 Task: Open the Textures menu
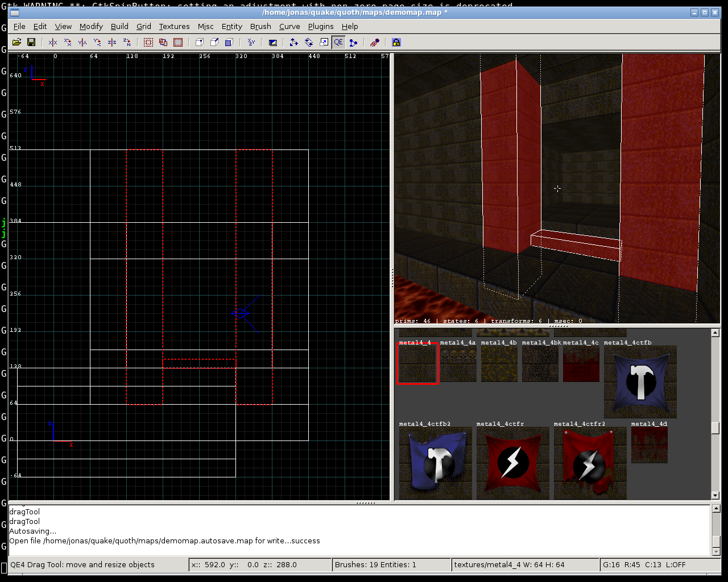pyautogui.click(x=174, y=26)
